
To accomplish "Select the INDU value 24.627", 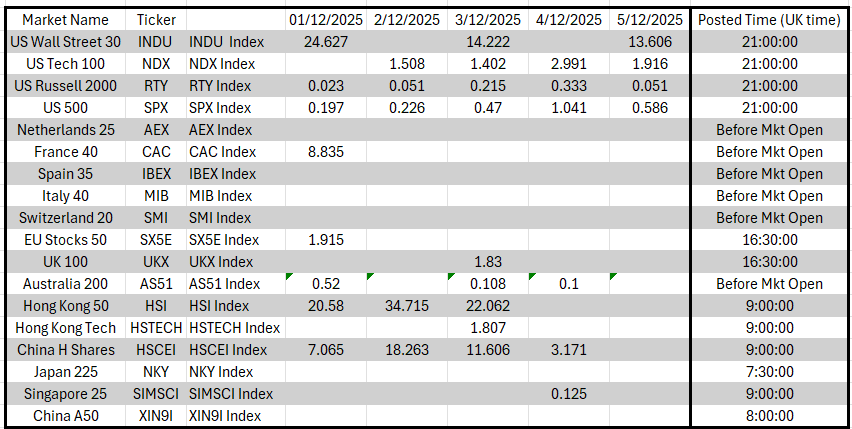I will 325,42.
